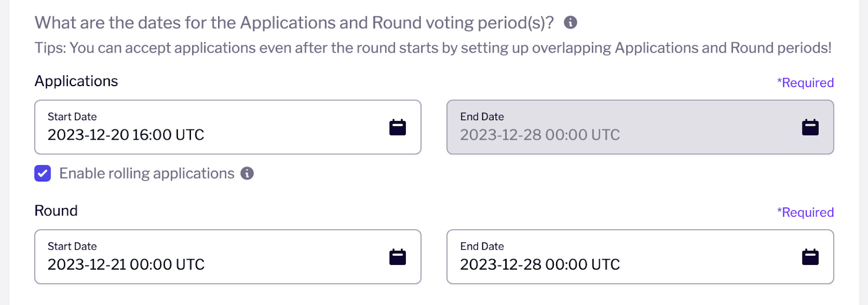Click the *Required note beside Round

click(805, 212)
